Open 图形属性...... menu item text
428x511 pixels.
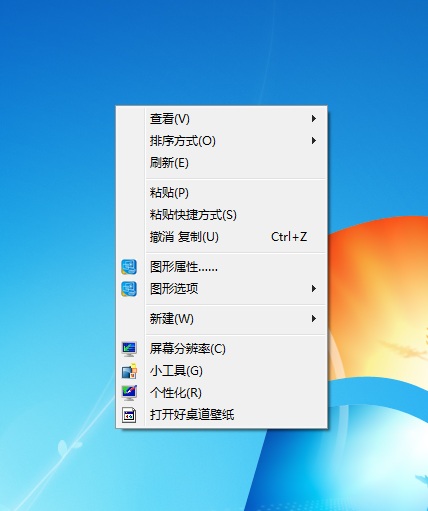pyautogui.click(x=184, y=267)
